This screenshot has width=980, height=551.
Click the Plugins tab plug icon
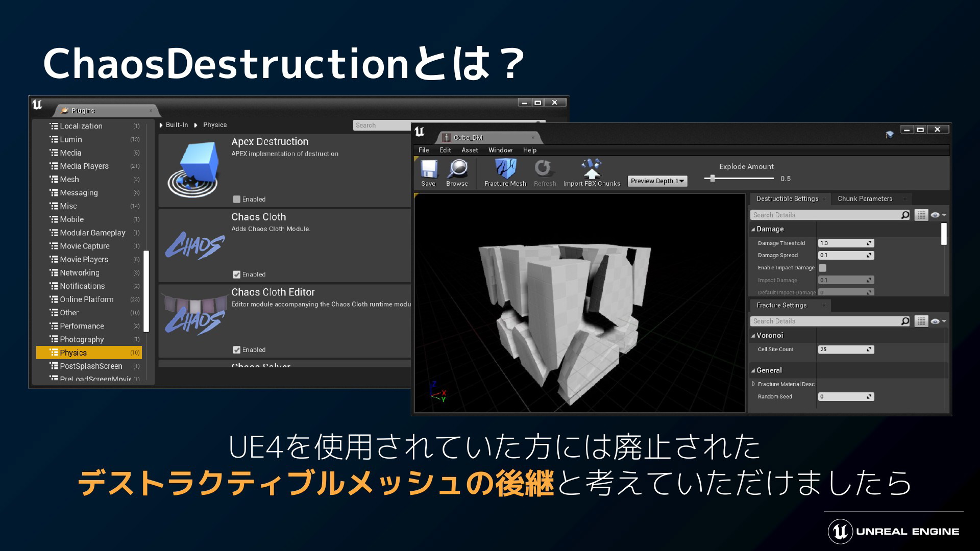click(x=64, y=110)
